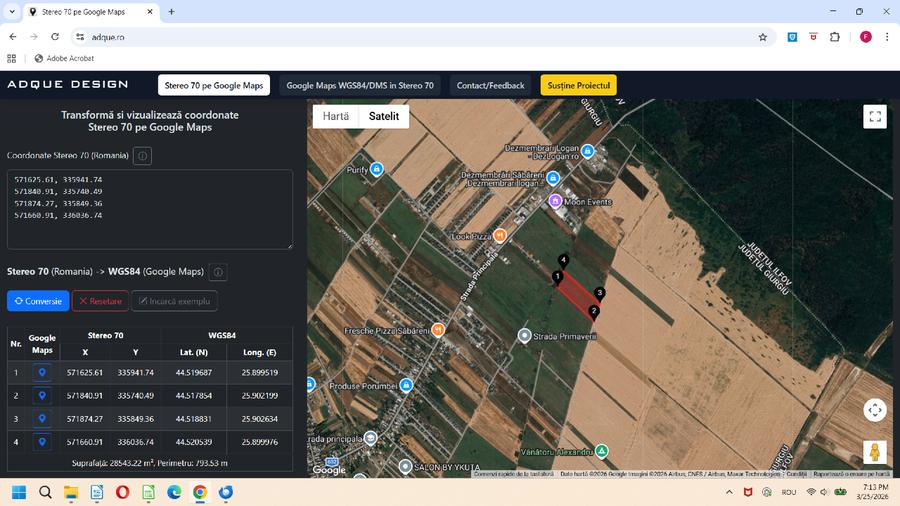Switch map to Satelit view
Viewport: 900px width, 506px height.
[384, 116]
